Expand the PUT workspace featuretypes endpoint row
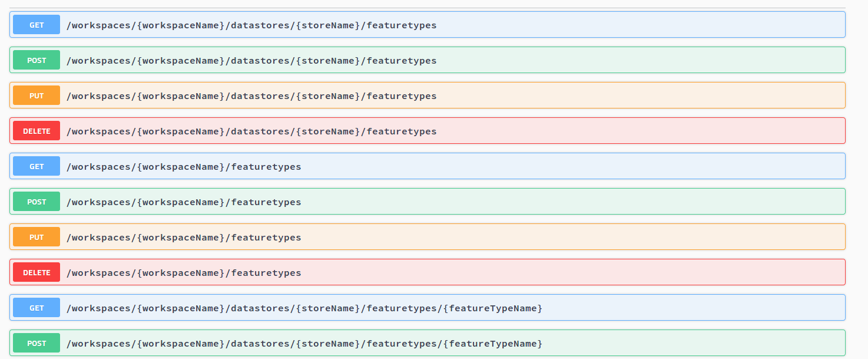Screen dimensions: 868x359 click(412, 236)
